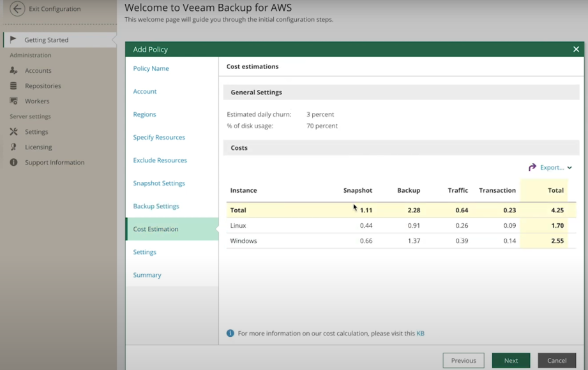Click the Linux total value 1.70

click(x=557, y=226)
